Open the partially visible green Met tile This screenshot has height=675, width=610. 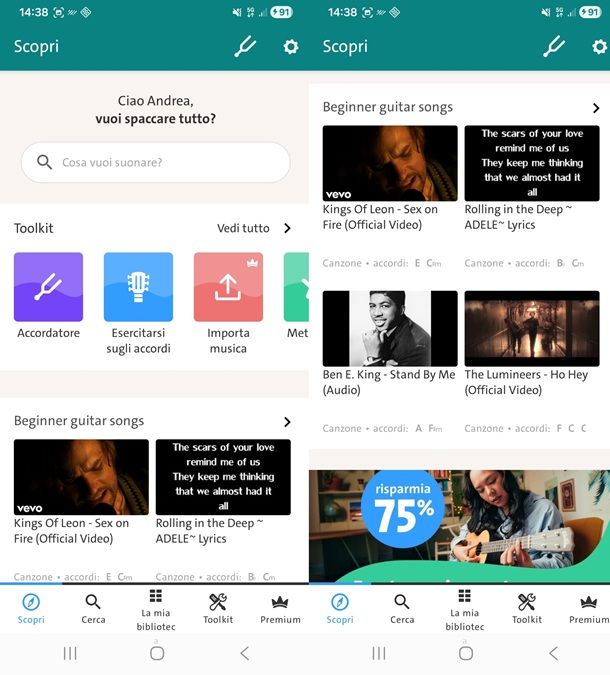click(x=296, y=287)
